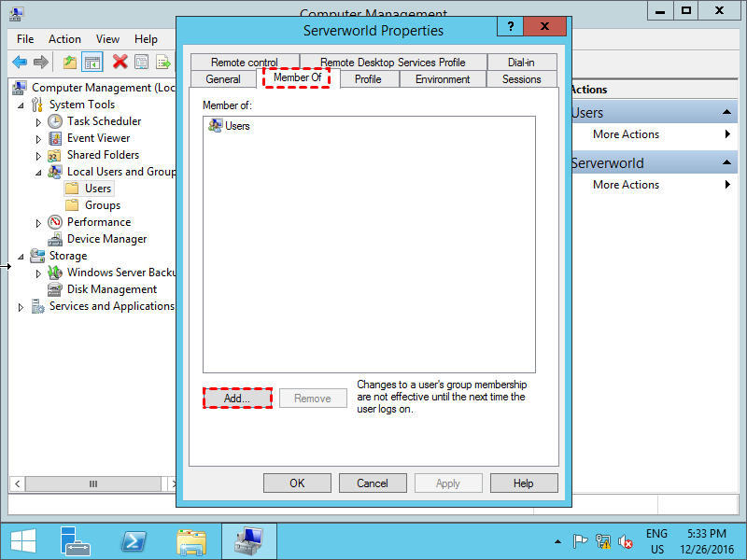Image resolution: width=747 pixels, height=560 pixels.
Task: Open the Action menu
Action: tap(64, 39)
